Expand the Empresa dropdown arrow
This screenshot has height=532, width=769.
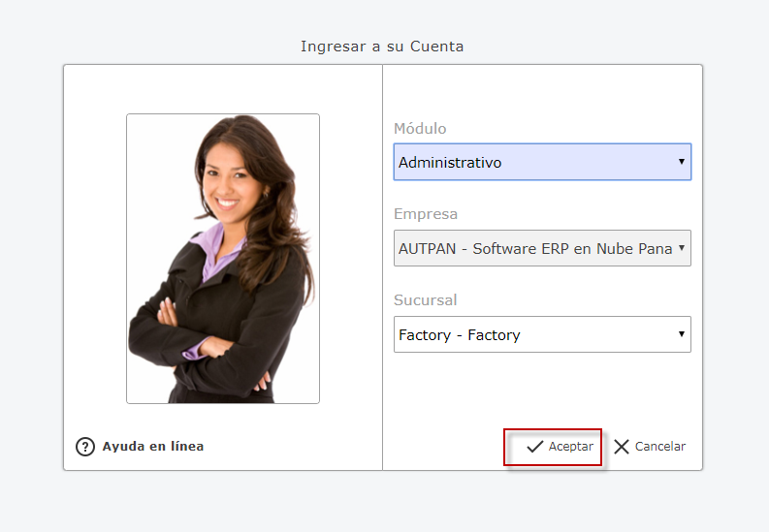tap(682, 248)
